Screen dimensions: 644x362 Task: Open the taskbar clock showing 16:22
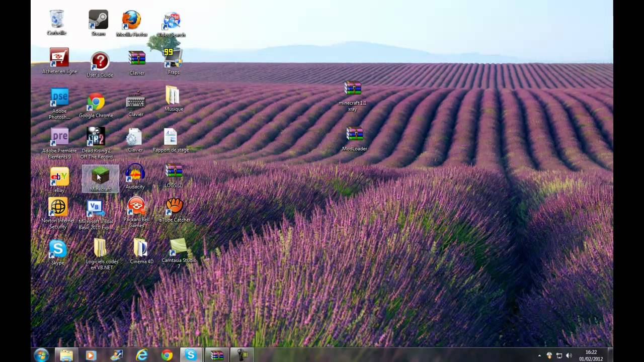[x=591, y=355]
